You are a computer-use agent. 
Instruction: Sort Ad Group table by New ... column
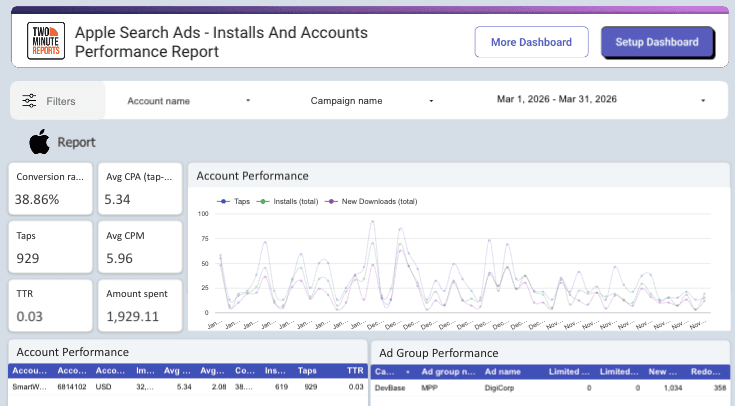pos(662,372)
